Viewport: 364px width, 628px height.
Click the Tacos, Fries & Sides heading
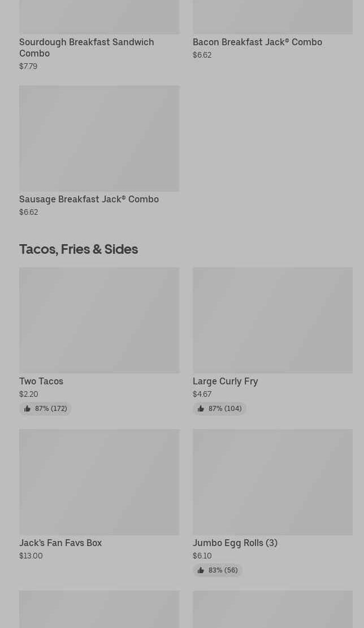[79, 249]
